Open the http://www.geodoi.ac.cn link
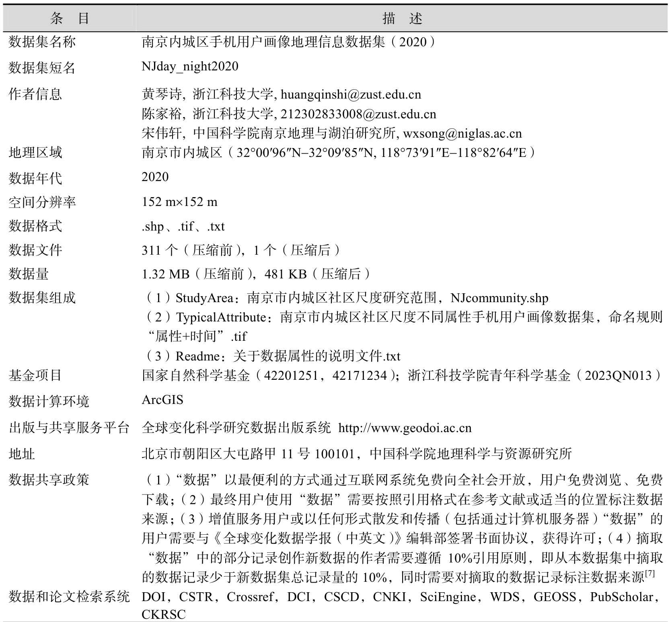 405,428
